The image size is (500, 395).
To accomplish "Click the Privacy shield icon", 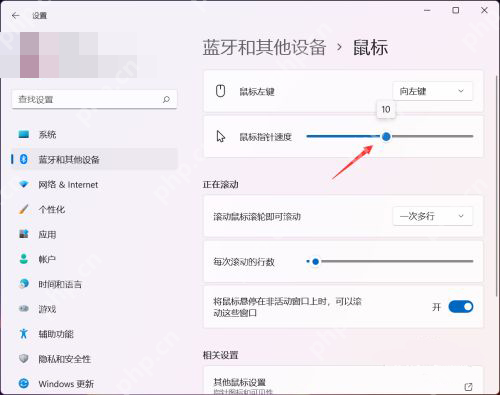I will pyautogui.click(x=24, y=359).
